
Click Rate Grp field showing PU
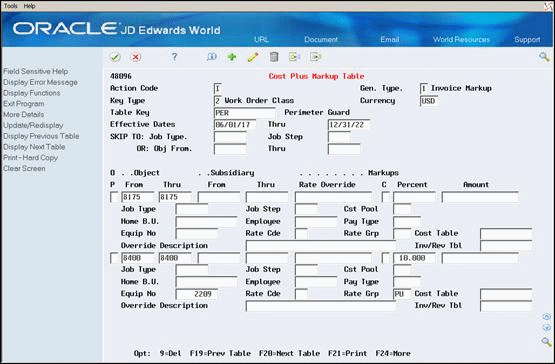(402, 294)
